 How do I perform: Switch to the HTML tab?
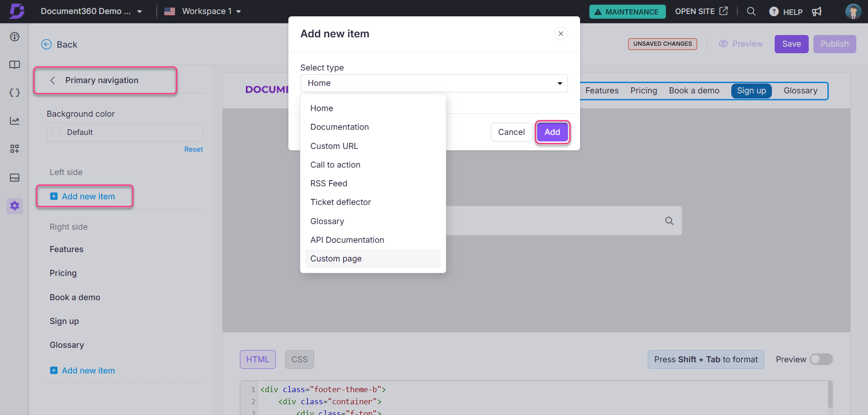tap(258, 359)
